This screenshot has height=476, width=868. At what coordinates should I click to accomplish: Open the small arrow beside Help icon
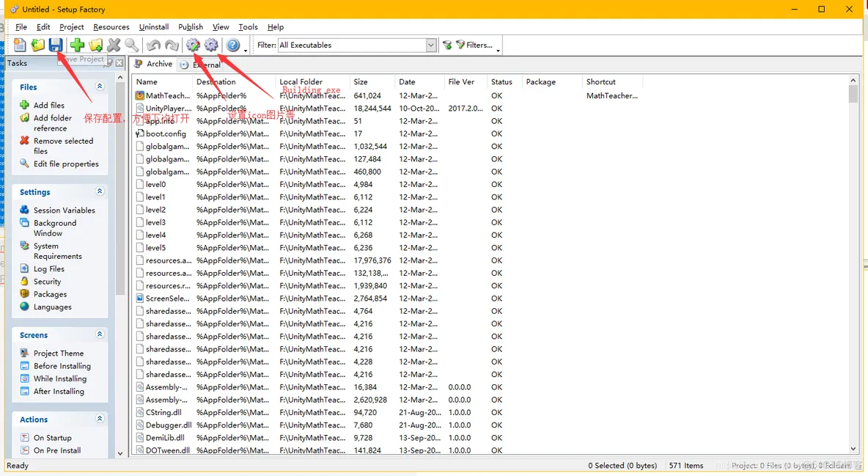pyautogui.click(x=246, y=50)
